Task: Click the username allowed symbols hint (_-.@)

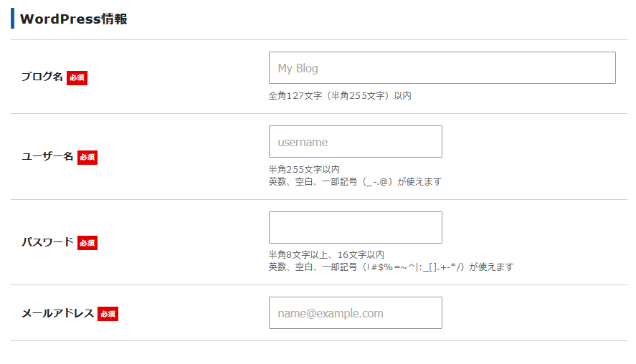Action: pyautogui.click(x=355, y=181)
